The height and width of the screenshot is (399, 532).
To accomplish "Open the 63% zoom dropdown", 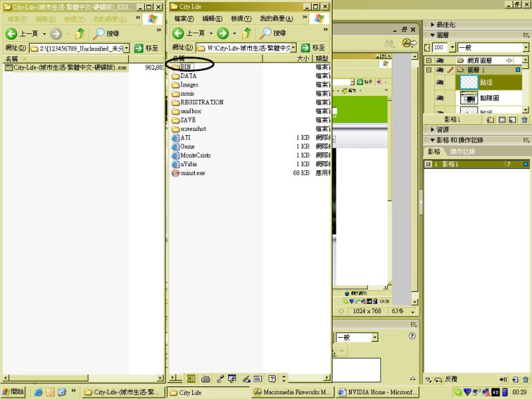I will pos(413,311).
